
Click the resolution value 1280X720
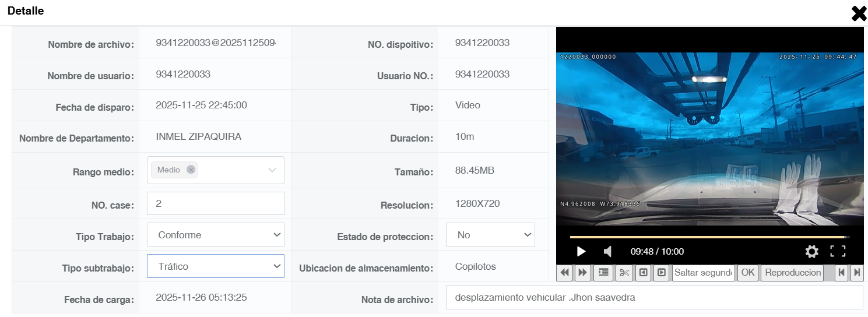click(477, 204)
